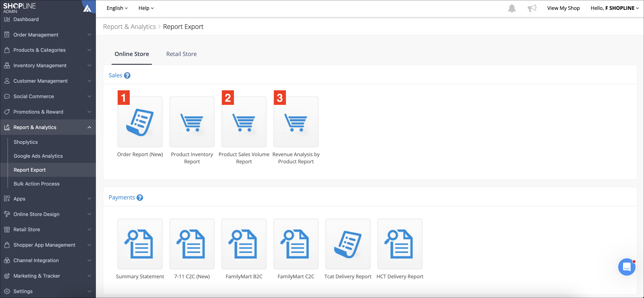Switch to the Online Store tab
The height and width of the screenshot is (298, 644).
[132, 54]
